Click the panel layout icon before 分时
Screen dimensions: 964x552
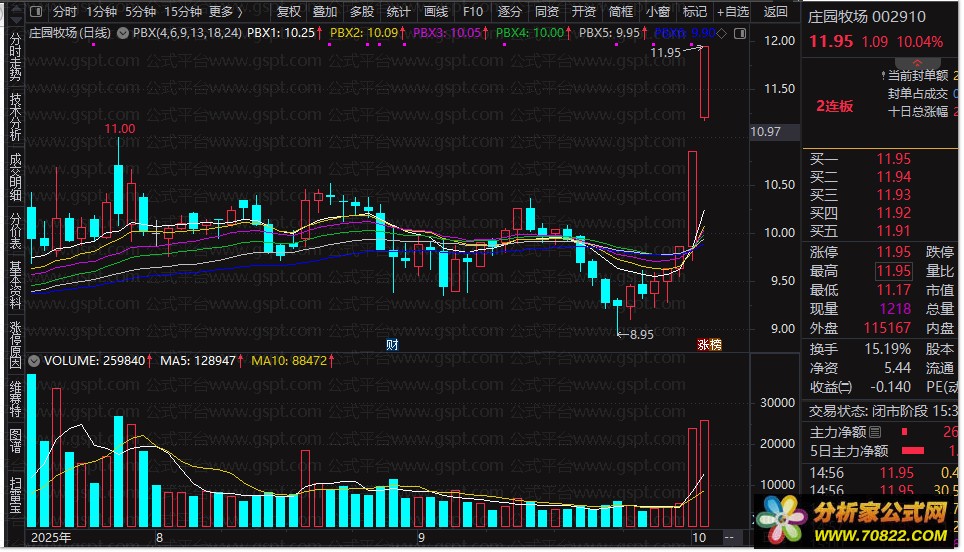(x=36, y=12)
